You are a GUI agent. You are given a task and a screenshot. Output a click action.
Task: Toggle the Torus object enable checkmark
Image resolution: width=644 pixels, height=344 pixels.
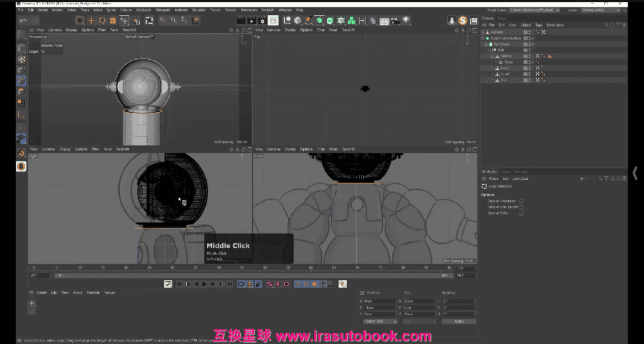532,62
